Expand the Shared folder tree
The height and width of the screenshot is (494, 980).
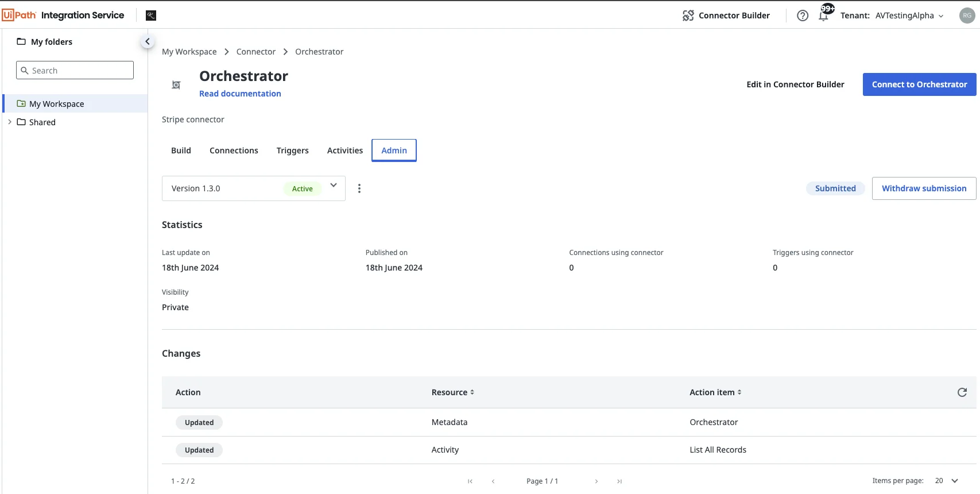coord(10,122)
